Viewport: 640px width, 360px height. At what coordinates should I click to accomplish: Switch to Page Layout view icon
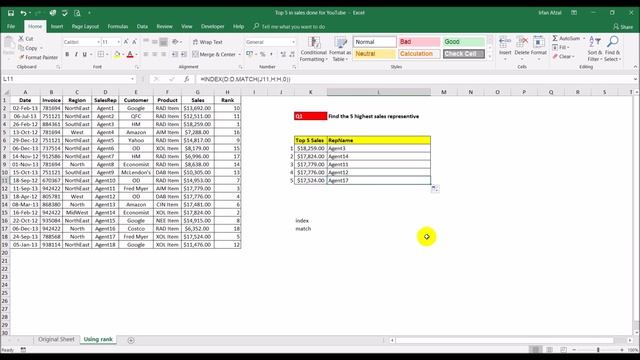tap(549, 350)
